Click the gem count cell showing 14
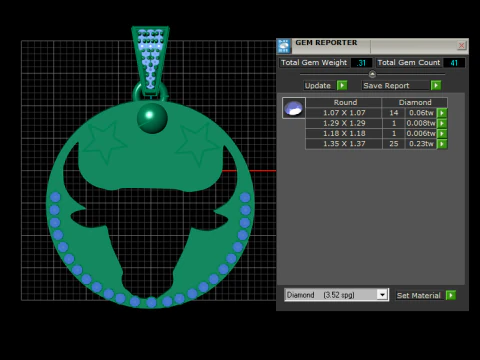The image size is (480, 360). (x=394, y=113)
